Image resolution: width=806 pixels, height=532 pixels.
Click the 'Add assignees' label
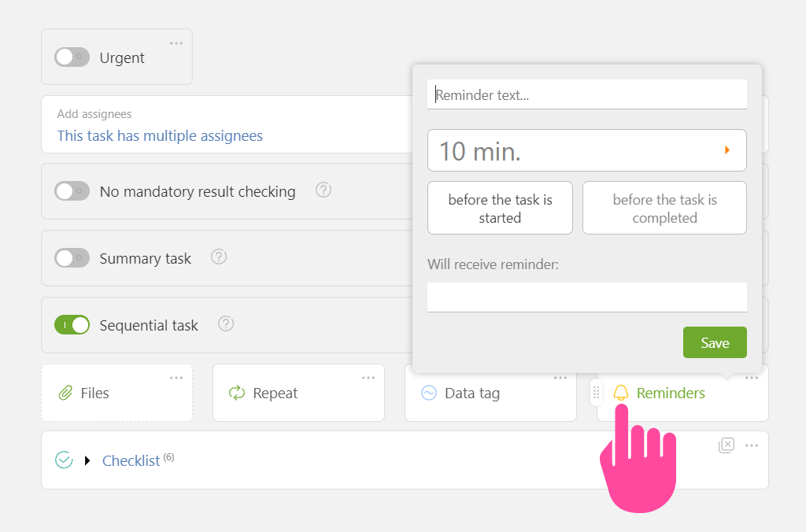[94, 113]
